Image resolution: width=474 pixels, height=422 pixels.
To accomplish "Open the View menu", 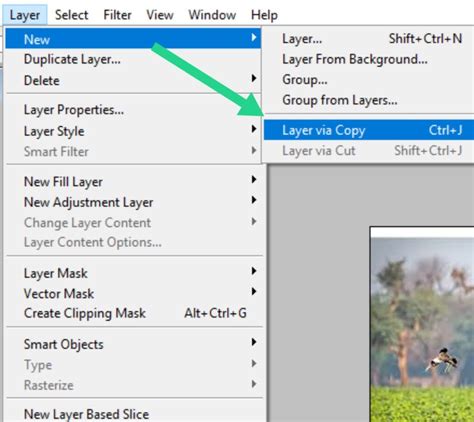I will point(160,15).
